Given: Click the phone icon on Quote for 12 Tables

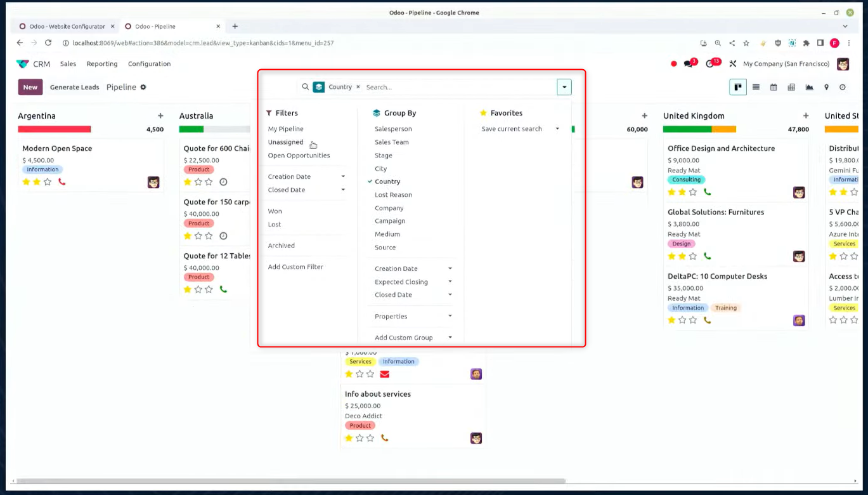Looking at the screenshot, I should point(223,289).
